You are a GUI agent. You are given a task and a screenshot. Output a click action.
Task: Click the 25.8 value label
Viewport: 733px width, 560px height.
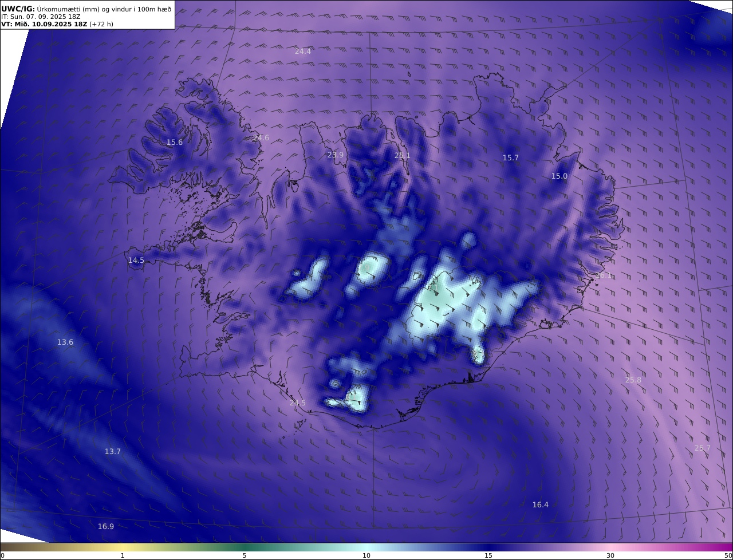[x=633, y=380]
